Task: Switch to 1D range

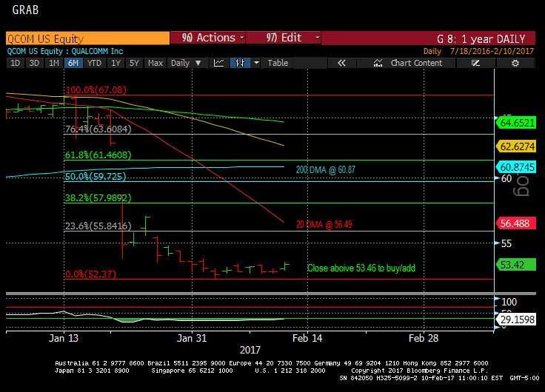Action: (15, 63)
